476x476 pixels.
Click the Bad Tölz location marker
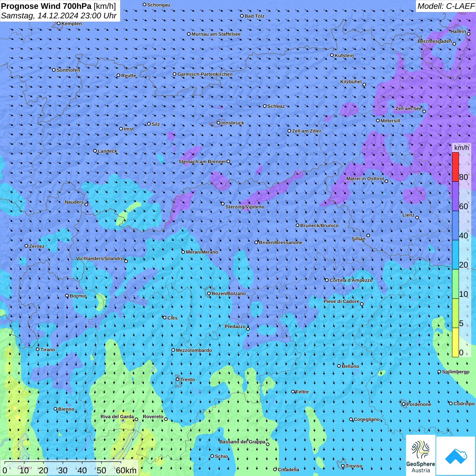pyautogui.click(x=242, y=16)
